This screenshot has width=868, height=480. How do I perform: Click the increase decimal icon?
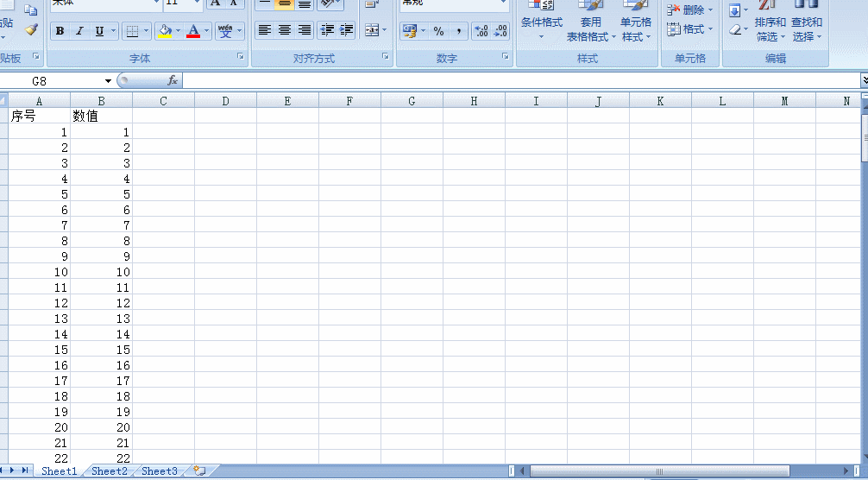481,30
